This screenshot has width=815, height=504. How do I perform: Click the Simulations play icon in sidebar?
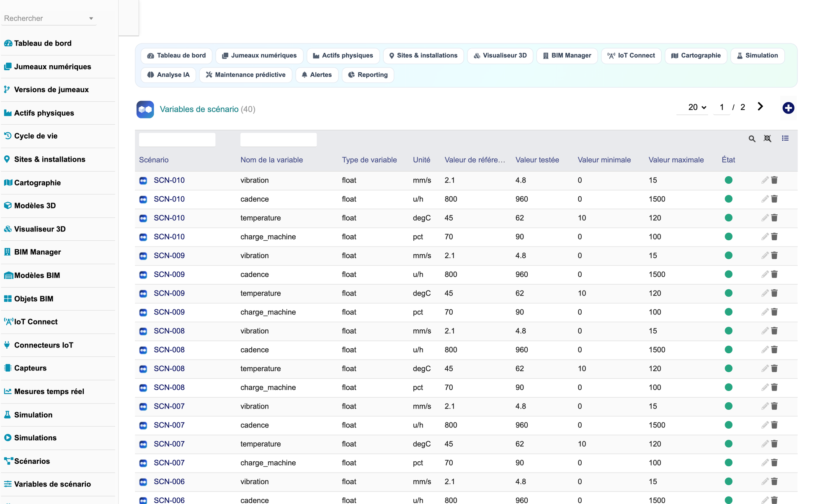[8, 437]
